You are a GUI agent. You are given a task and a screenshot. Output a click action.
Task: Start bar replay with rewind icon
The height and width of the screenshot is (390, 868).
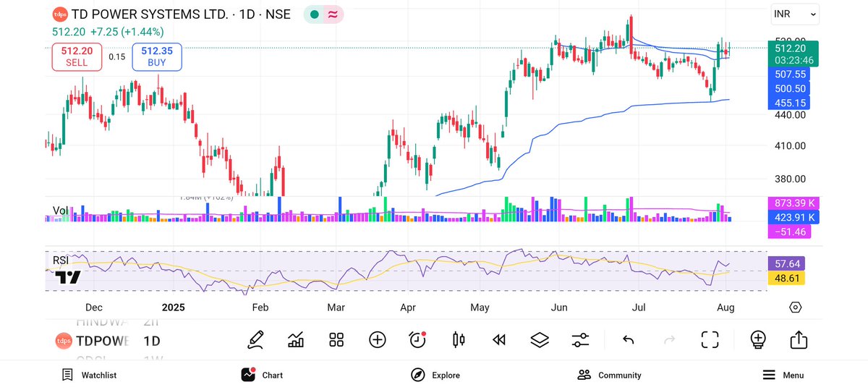tap(498, 339)
